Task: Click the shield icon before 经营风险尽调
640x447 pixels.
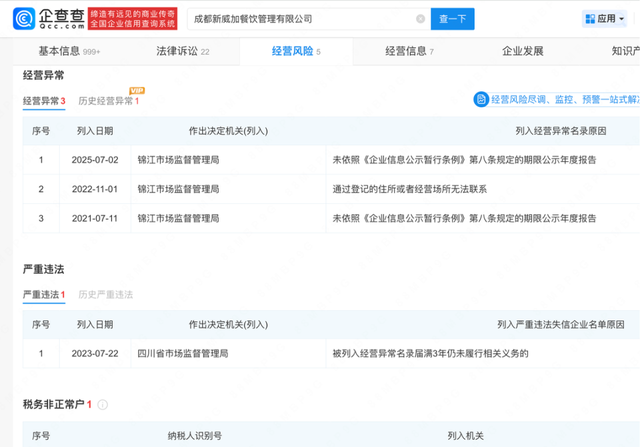Action: click(x=481, y=100)
